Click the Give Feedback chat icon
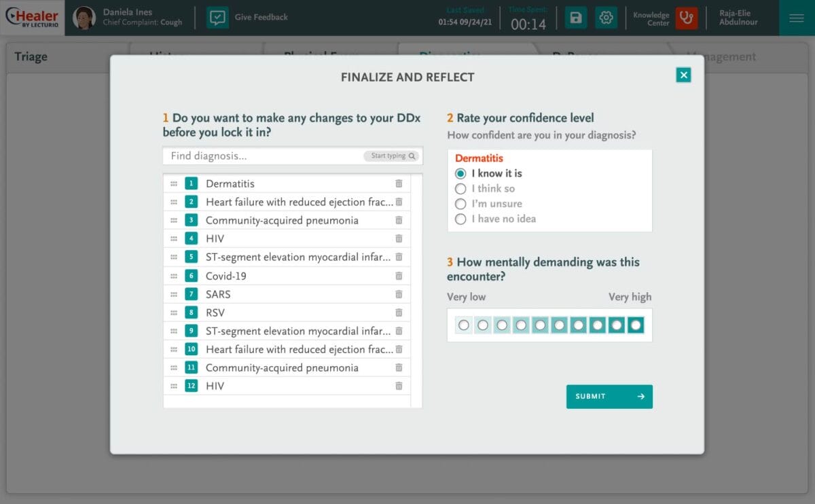Viewport: 815px width, 504px height. (217, 18)
